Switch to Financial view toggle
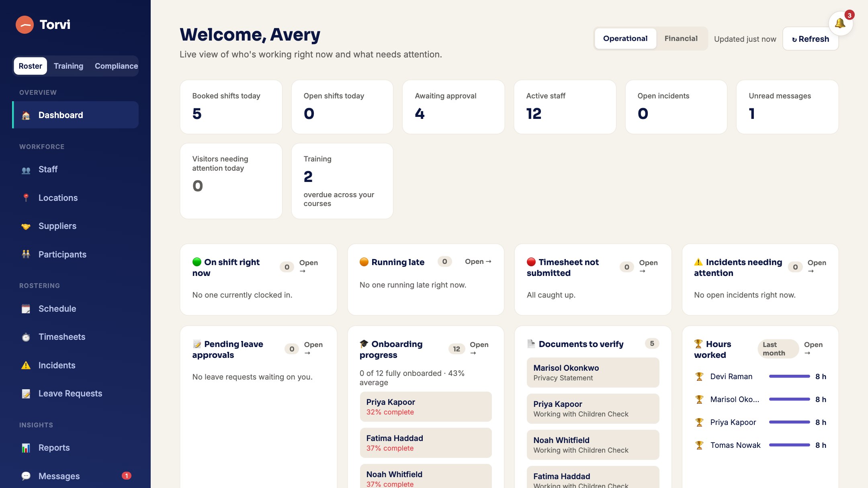868x488 pixels. [681, 39]
